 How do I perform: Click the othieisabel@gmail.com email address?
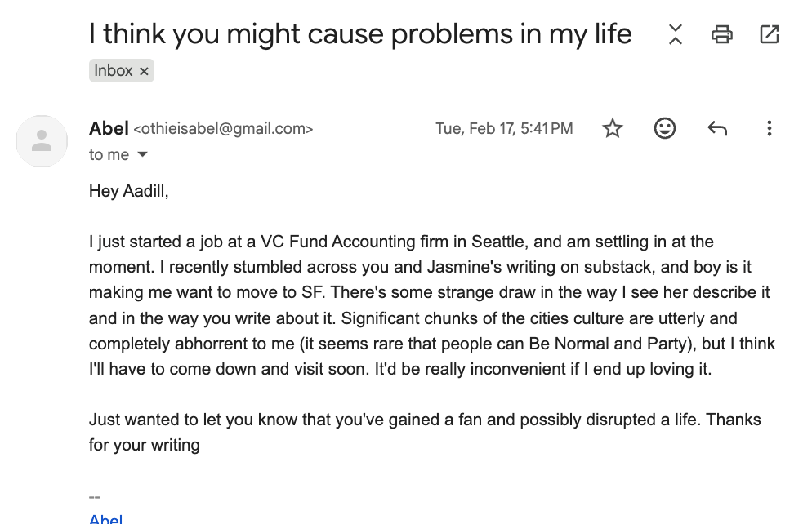[223, 128]
